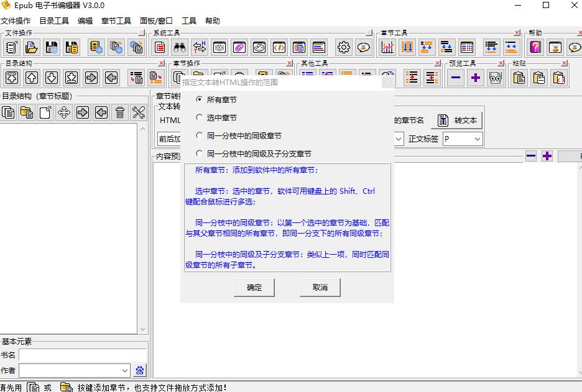
Task: Click the glasses preview icon in 预览工具
Action: 496,78
